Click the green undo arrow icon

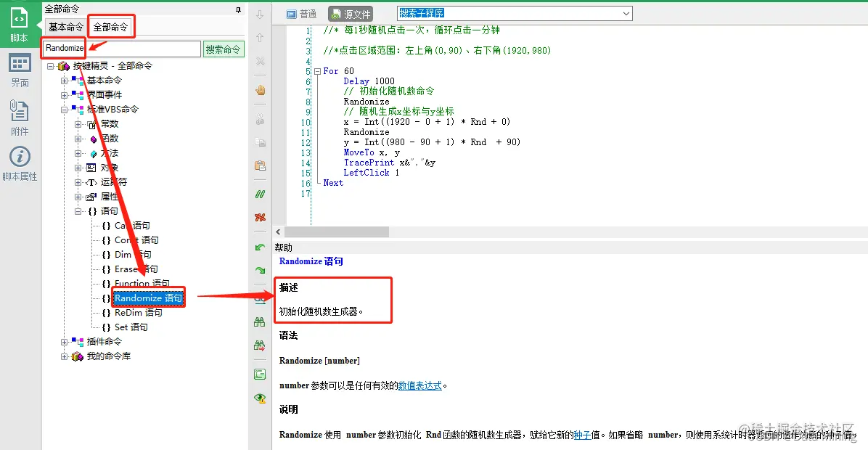[x=260, y=247]
